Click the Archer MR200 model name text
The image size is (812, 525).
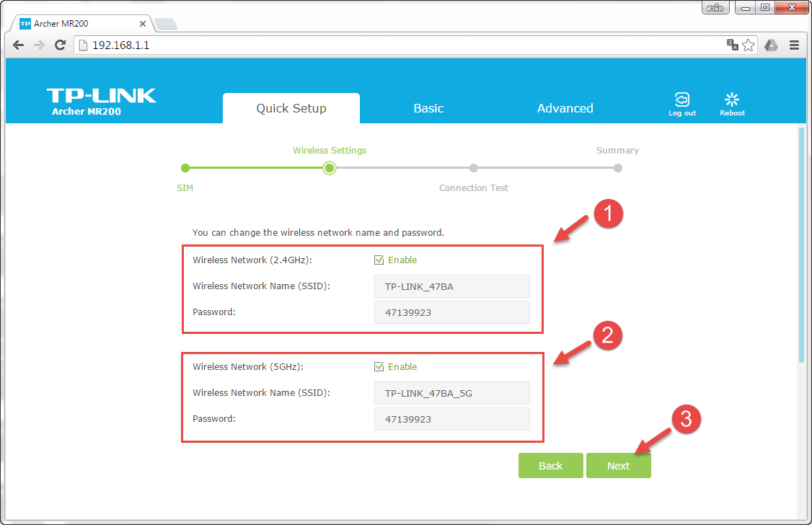[87, 111]
